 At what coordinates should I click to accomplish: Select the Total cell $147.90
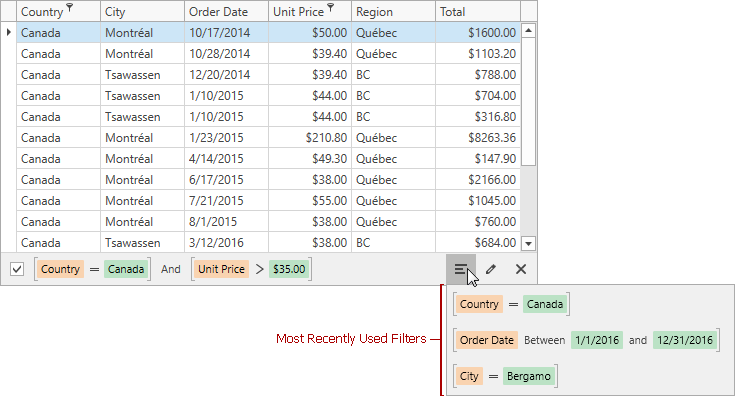[x=478, y=159]
